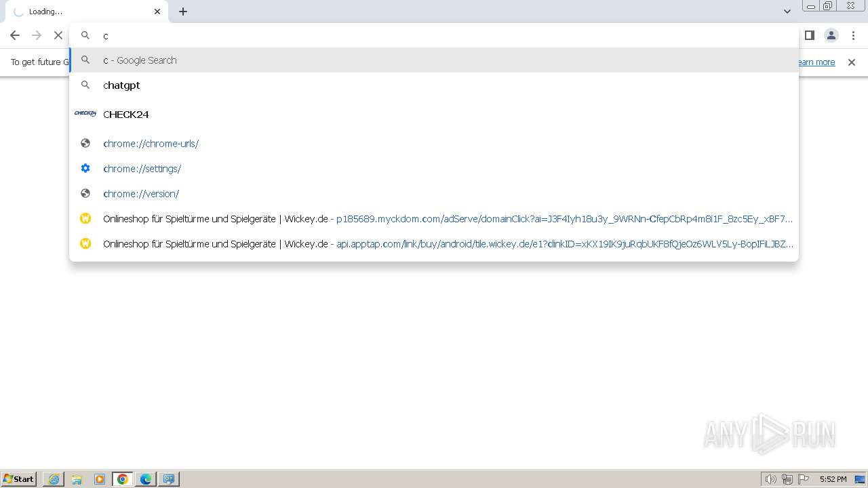This screenshot has height=488, width=868.
Task: Click the network tray icon
Action: (x=787, y=479)
